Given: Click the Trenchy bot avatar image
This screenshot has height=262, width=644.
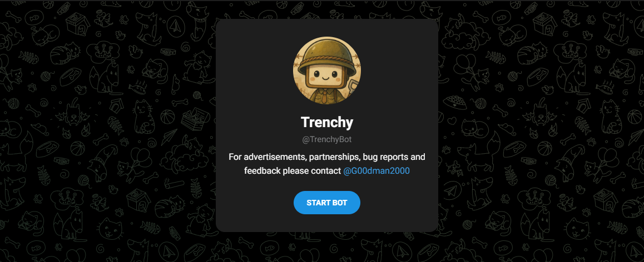Looking at the screenshot, I should point(326,70).
